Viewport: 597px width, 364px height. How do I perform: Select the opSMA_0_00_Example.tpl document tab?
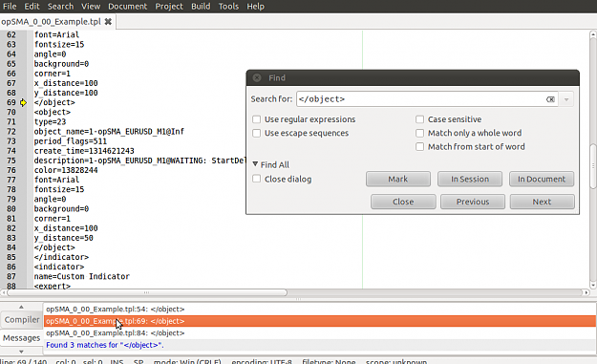51,22
